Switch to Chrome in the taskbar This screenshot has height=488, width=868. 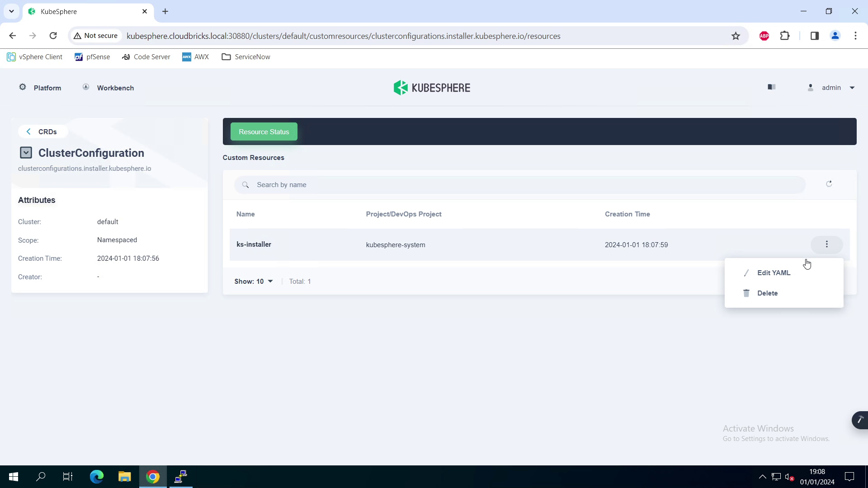153,477
